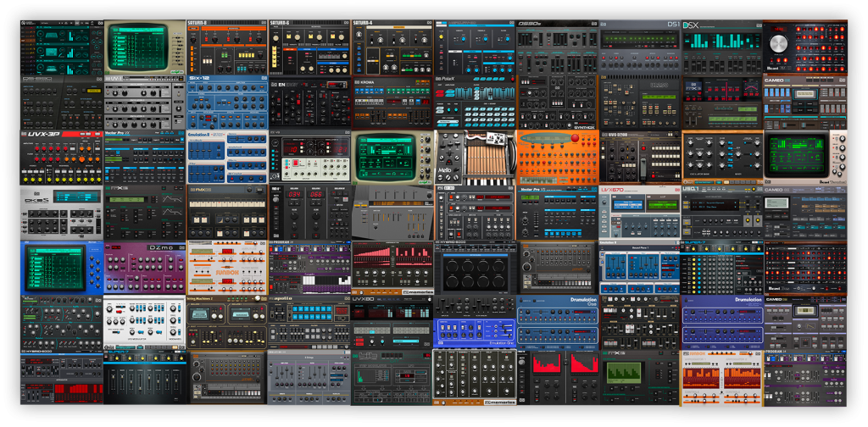
Task: Click the DS1 synth thumbnail
Action: [640, 48]
